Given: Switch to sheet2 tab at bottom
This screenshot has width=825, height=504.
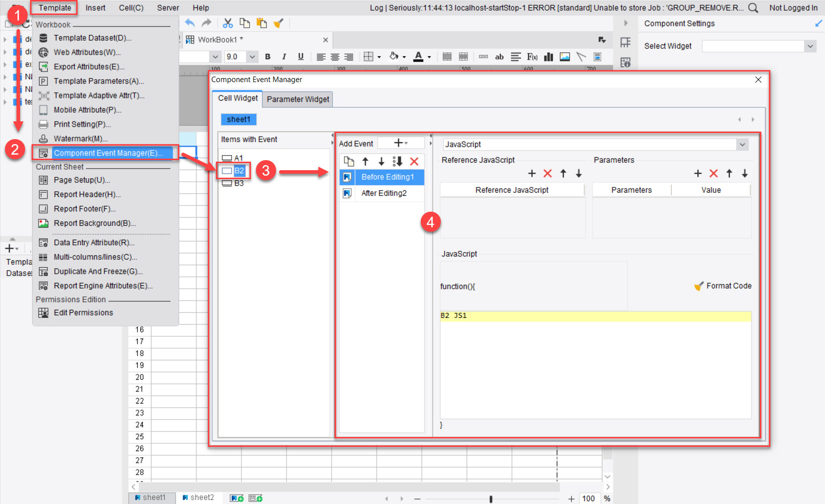Looking at the screenshot, I should pyautogui.click(x=198, y=497).
